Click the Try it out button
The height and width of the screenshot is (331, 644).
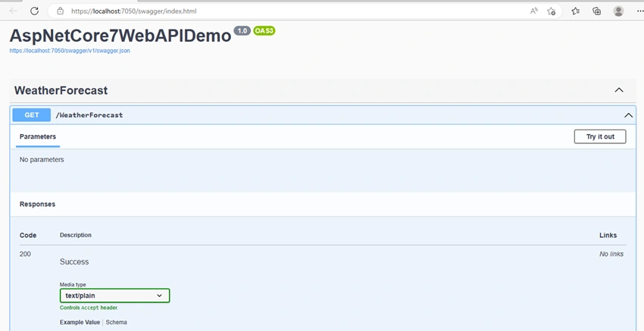coord(600,137)
